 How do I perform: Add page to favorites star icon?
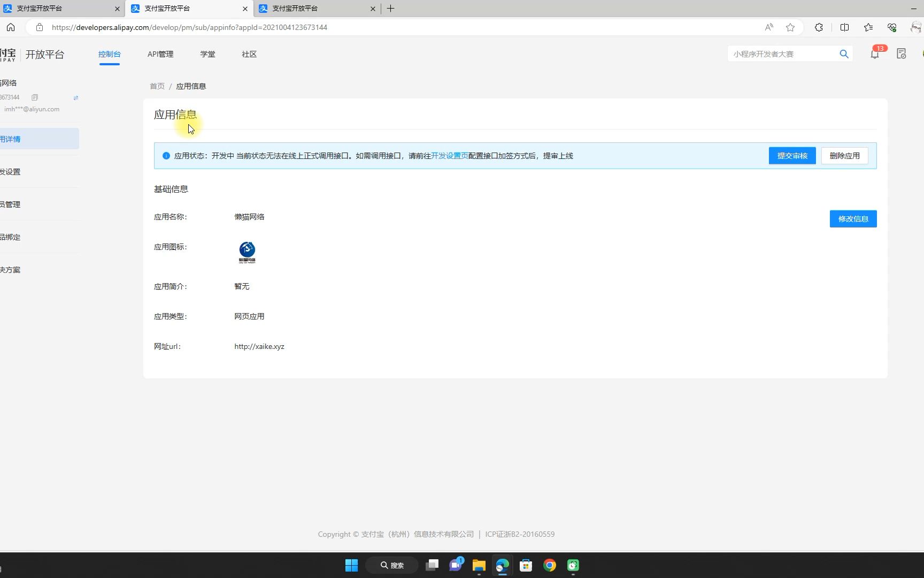tap(790, 27)
